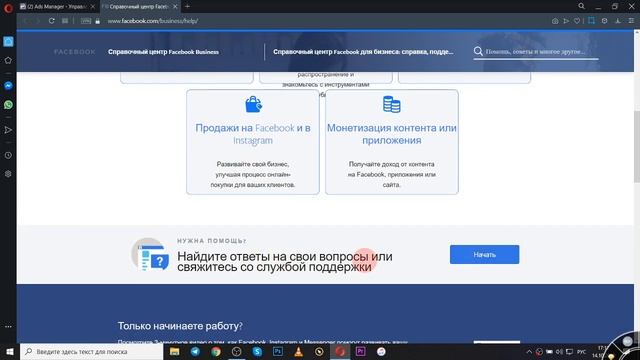The height and width of the screenshot is (360, 640).
Task: Open Chrome from taskbar
Action: pos(216,351)
